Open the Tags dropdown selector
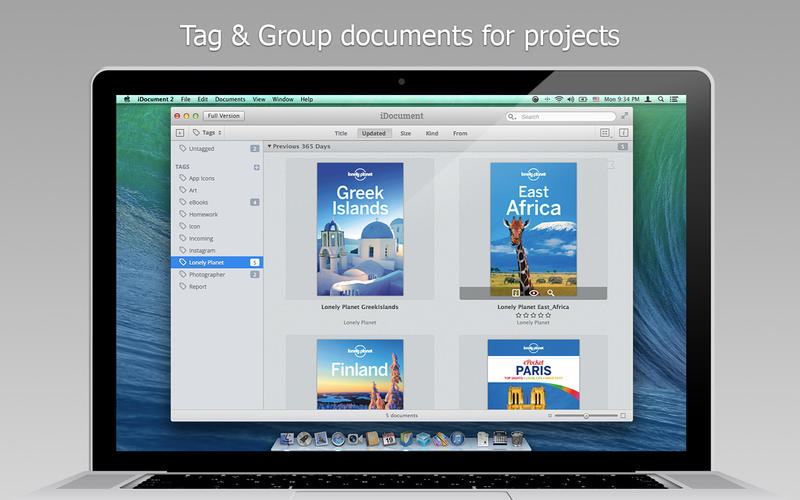The height and width of the screenshot is (500, 800). pyautogui.click(x=206, y=132)
